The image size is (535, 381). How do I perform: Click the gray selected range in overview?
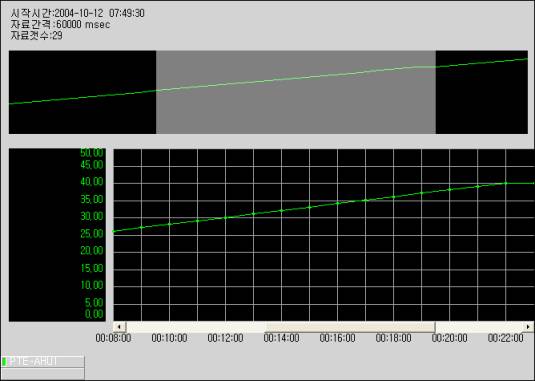pos(296,92)
